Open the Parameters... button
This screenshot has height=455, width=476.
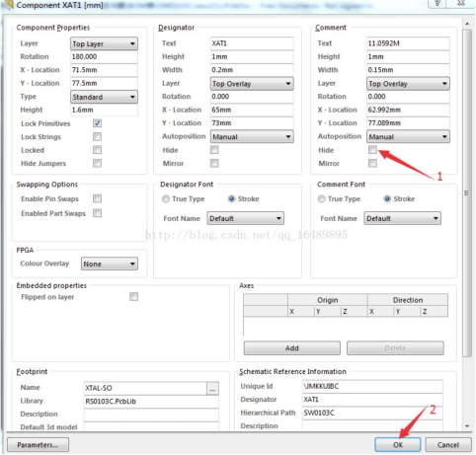(x=38, y=445)
